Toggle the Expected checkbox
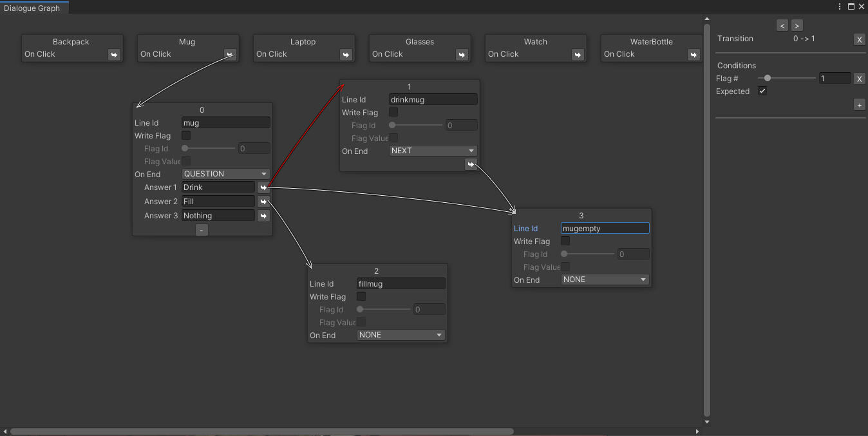The width and height of the screenshot is (868, 436). point(762,91)
